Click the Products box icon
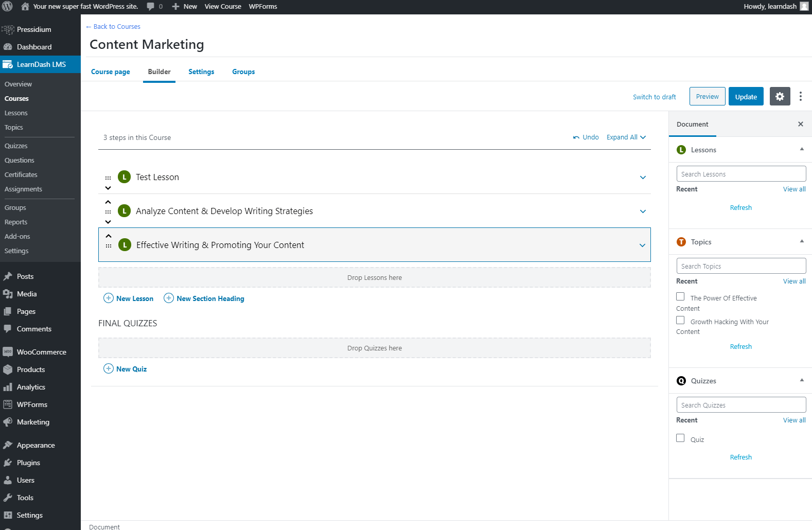This screenshot has height=530, width=812. click(8, 369)
